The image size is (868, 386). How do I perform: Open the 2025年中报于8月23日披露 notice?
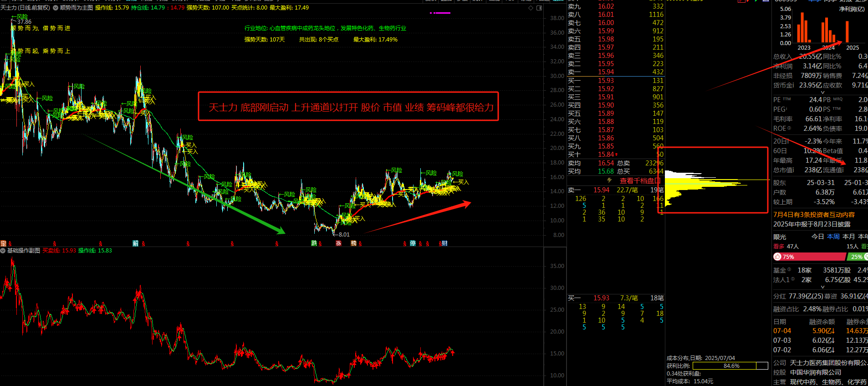pyautogui.click(x=812, y=224)
